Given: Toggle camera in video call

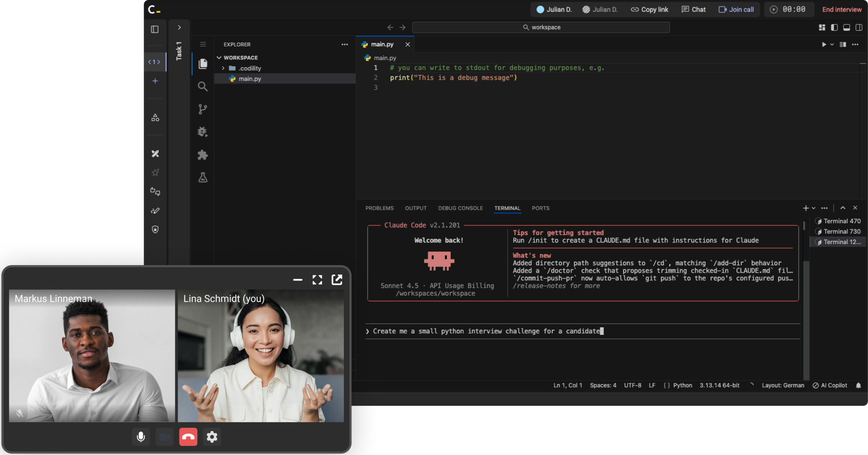Looking at the screenshot, I should point(164,437).
